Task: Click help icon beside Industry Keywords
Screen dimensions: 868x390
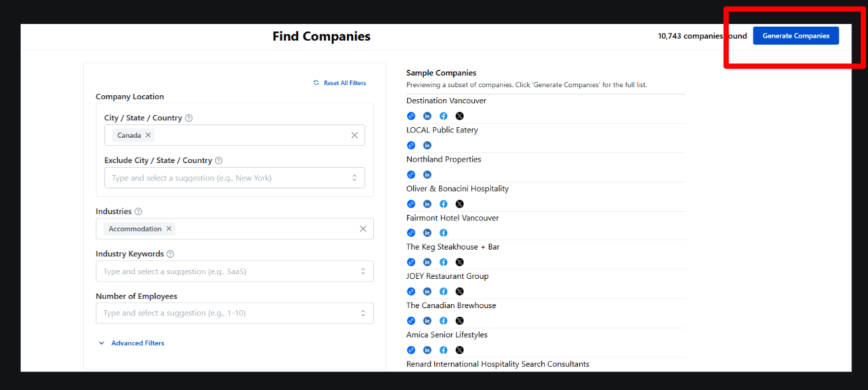Action: (170, 254)
